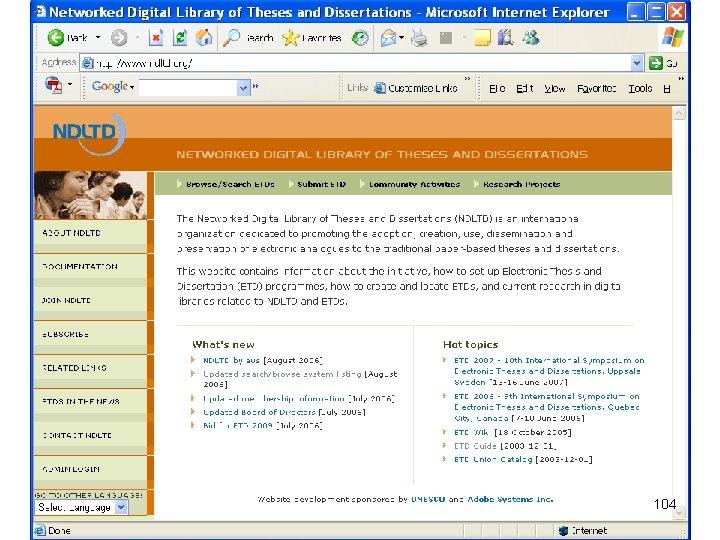720x540 pixels.
Task: Open the Favorites menu
Action: tap(596, 88)
